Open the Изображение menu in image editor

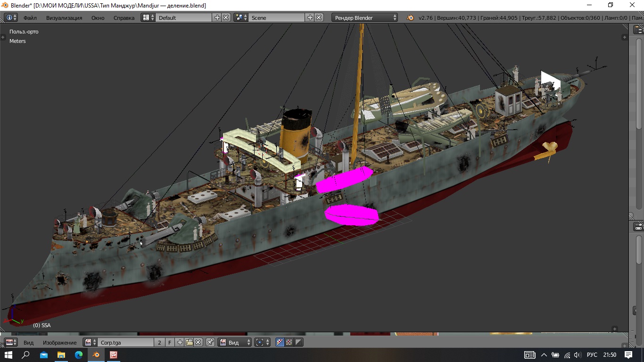click(59, 343)
